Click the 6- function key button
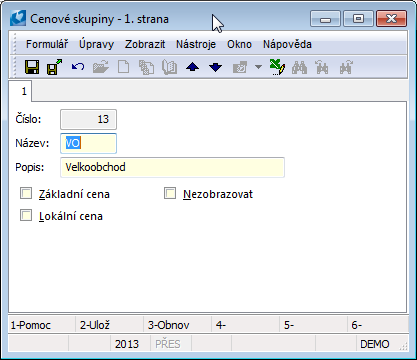 pyautogui.click(x=378, y=325)
